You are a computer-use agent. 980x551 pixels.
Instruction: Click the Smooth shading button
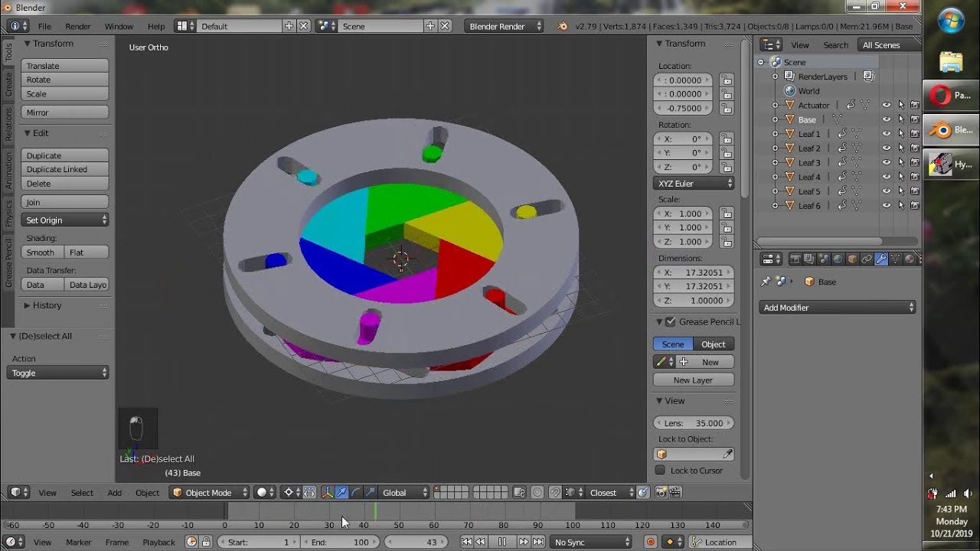(x=42, y=253)
